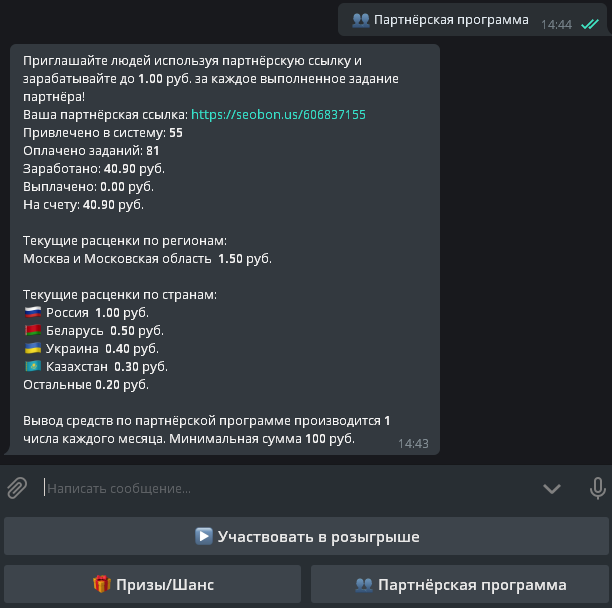Click the 14:44 timestamp on the sent message
The height and width of the screenshot is (608, 612).
(x=556, y=24)
